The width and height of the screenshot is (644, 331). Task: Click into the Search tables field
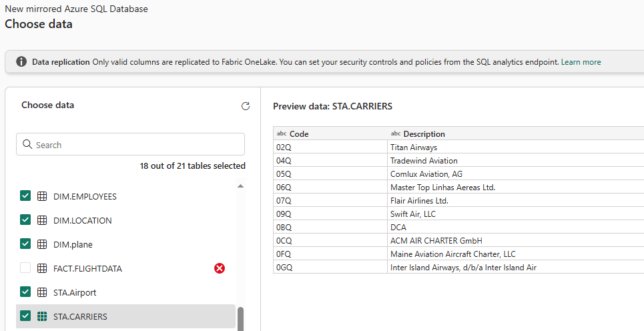click(137, 145)
